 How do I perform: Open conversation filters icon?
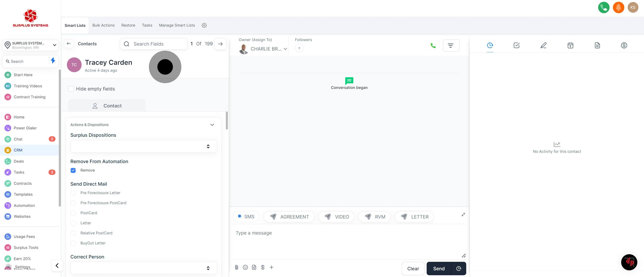[451, 45]
